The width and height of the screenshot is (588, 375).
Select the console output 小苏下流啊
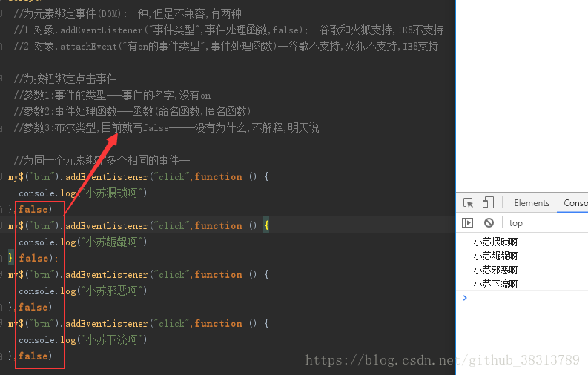[495, 285]
